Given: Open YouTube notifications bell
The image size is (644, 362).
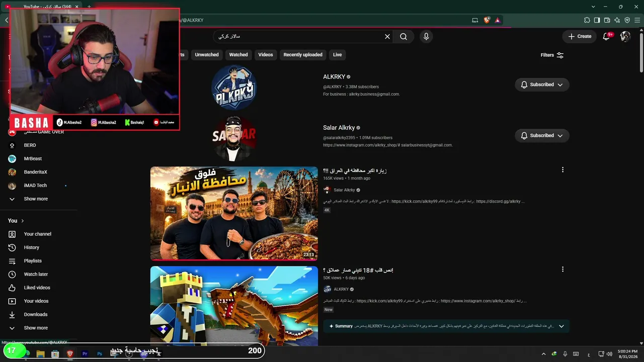Looking at the screenshot, I should pos(607,36).
